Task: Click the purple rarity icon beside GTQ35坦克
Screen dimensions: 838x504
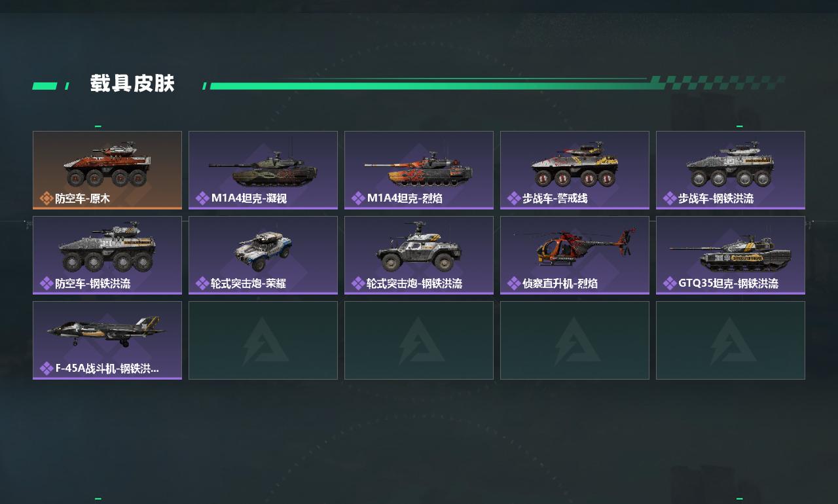Action: 670,283
